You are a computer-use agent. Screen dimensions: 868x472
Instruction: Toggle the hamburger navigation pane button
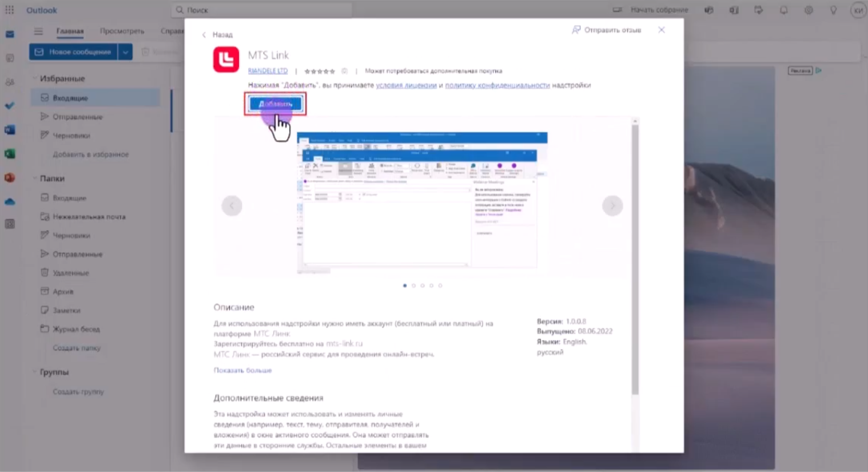coord(38,31)
